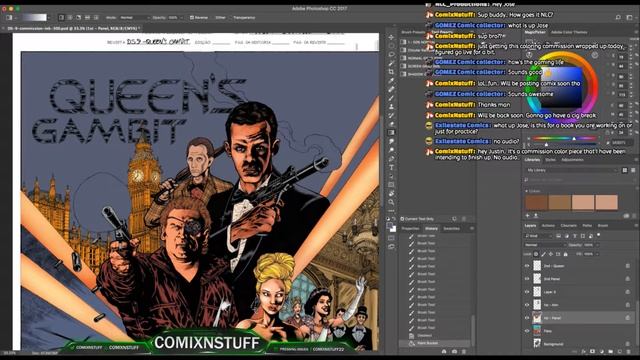Click the rainbow hue slider handle
This screenshot has height=360, width=640.
coord(574,139)
